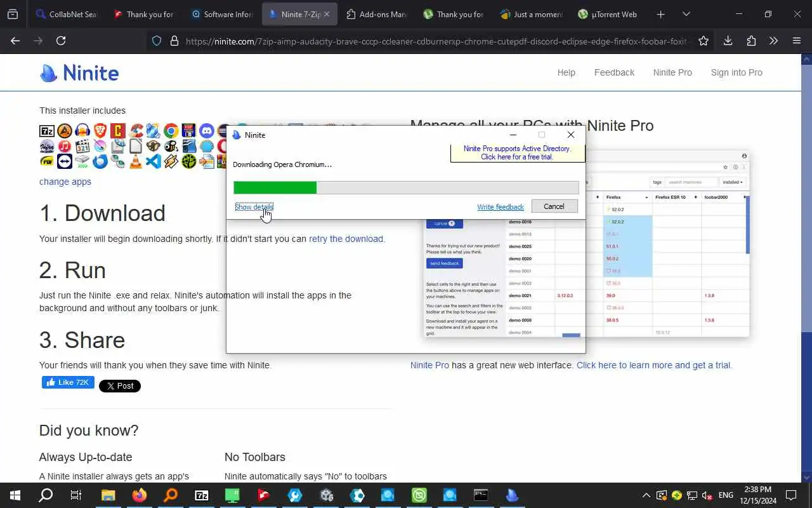Expand the list all tabs dropdown
Viewport: 812px width, 508px height.
click(686, 14)
